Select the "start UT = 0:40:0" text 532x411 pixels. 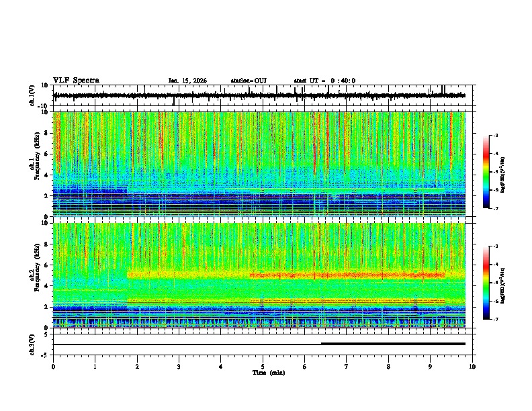(x=324, y=81)
